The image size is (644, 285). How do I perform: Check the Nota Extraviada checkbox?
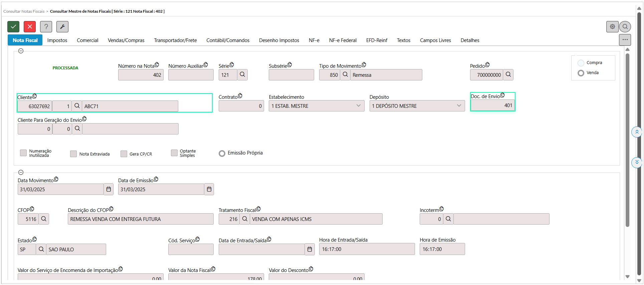(73, 154)
